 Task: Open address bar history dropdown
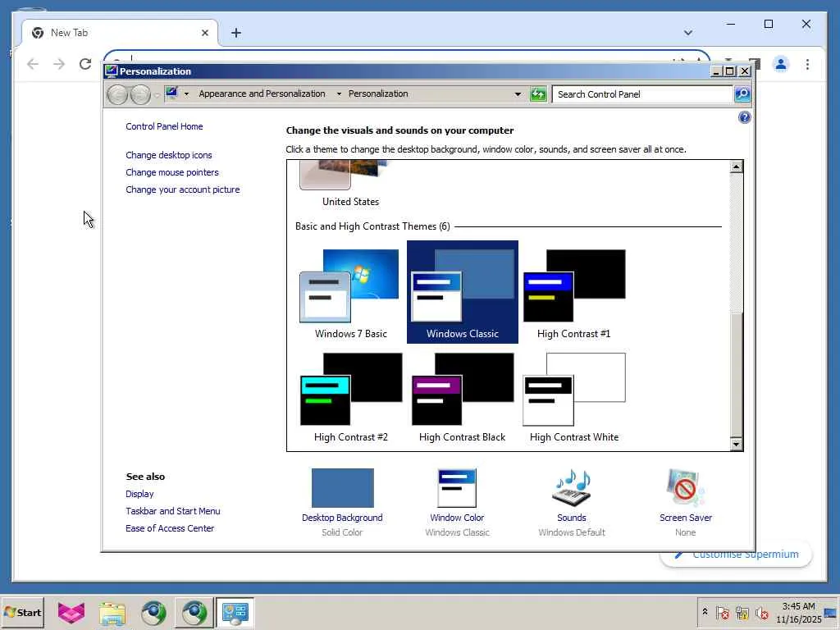point(518,94)
